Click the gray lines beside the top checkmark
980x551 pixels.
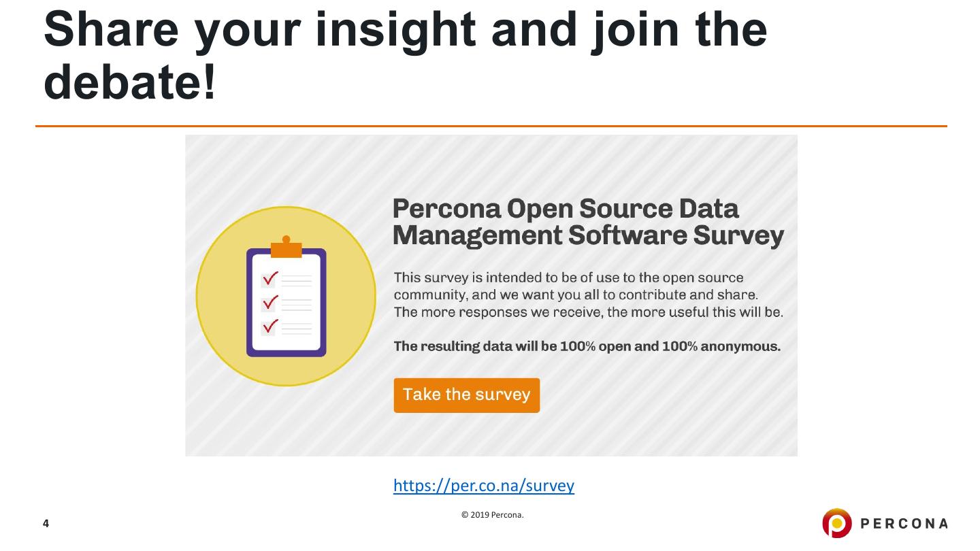click(297, 280)
